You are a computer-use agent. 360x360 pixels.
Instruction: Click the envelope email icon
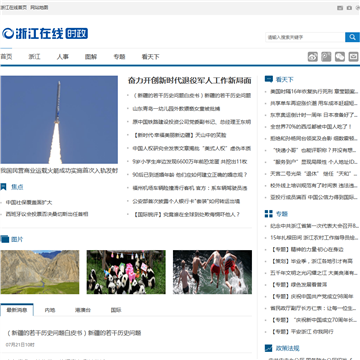click(x=353, y=57)
